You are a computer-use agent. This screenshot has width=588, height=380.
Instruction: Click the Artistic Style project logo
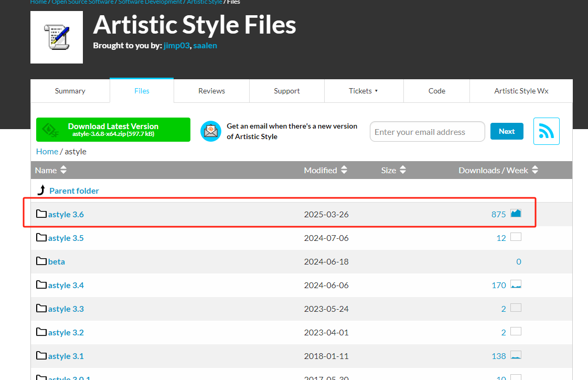[56, 37]
